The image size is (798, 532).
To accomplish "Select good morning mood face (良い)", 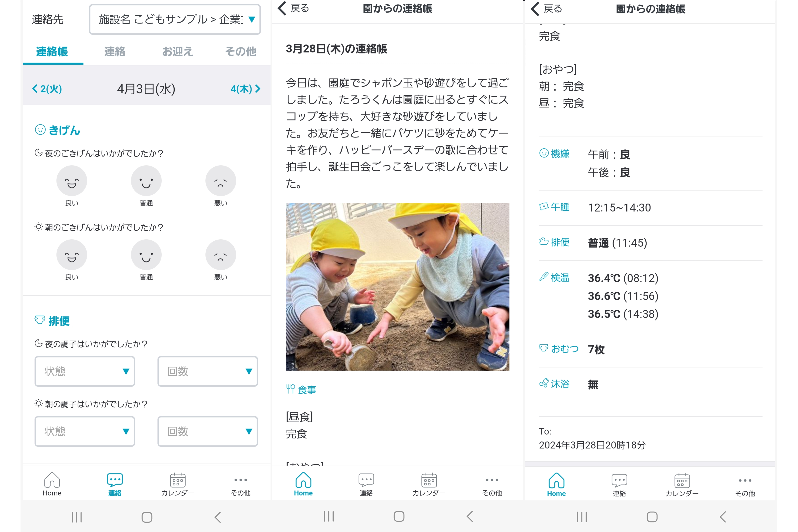I will coord(72,255).
